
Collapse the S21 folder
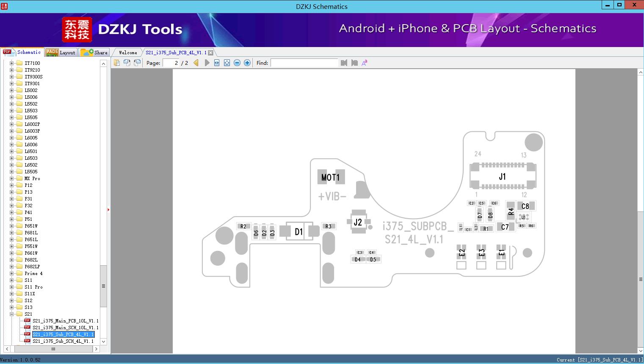coord(12,314)
